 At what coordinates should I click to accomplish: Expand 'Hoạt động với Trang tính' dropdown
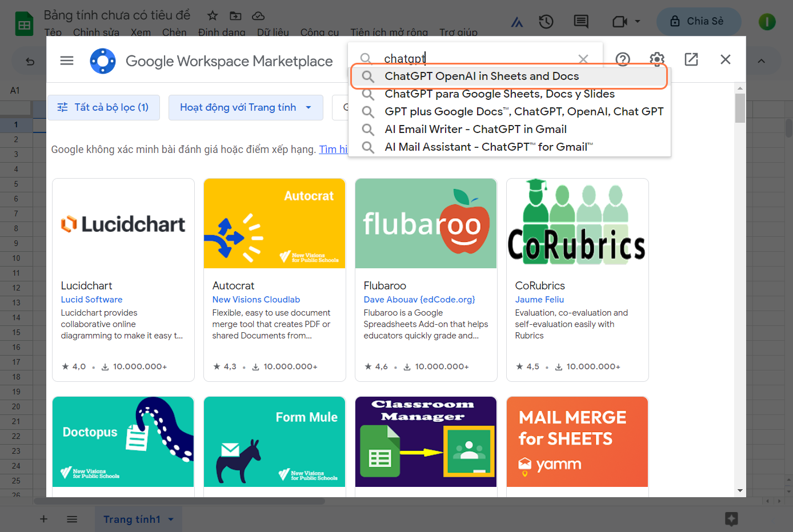tap(246, 107)
